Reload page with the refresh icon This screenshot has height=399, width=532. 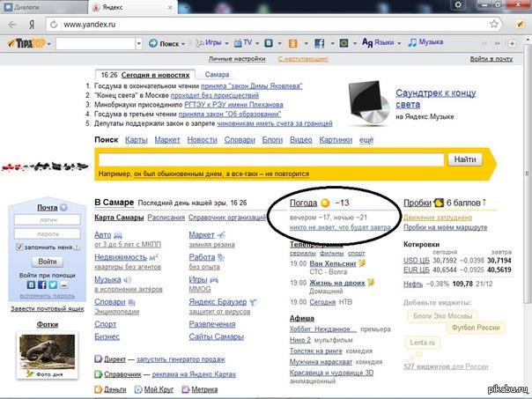[x=54, y=25]
